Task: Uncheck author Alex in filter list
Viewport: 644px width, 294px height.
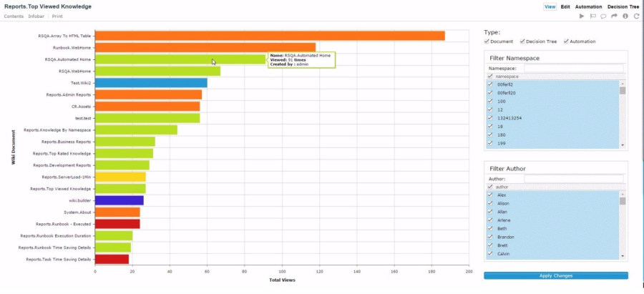Action: [490, 195]
